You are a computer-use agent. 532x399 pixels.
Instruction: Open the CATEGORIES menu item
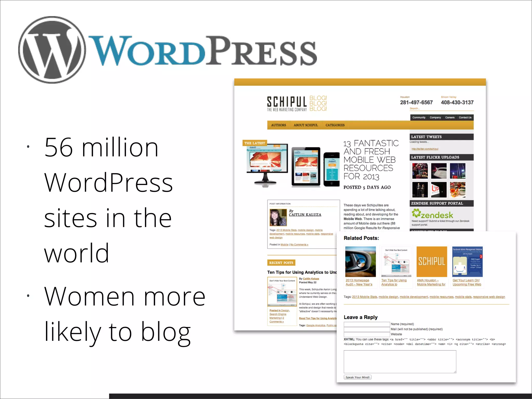(x=335, y=125)
